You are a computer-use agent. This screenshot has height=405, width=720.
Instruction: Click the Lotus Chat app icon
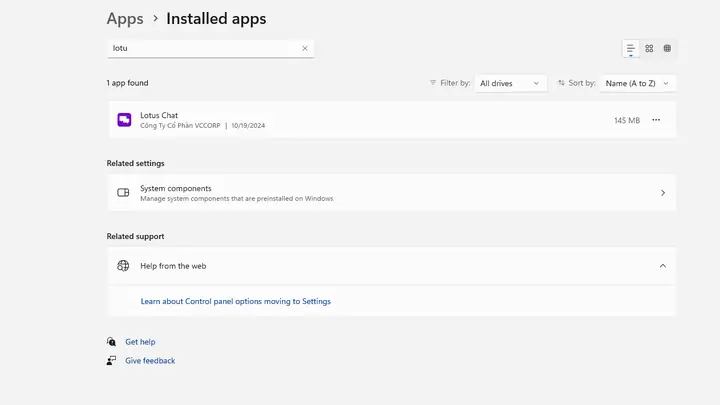124,120
